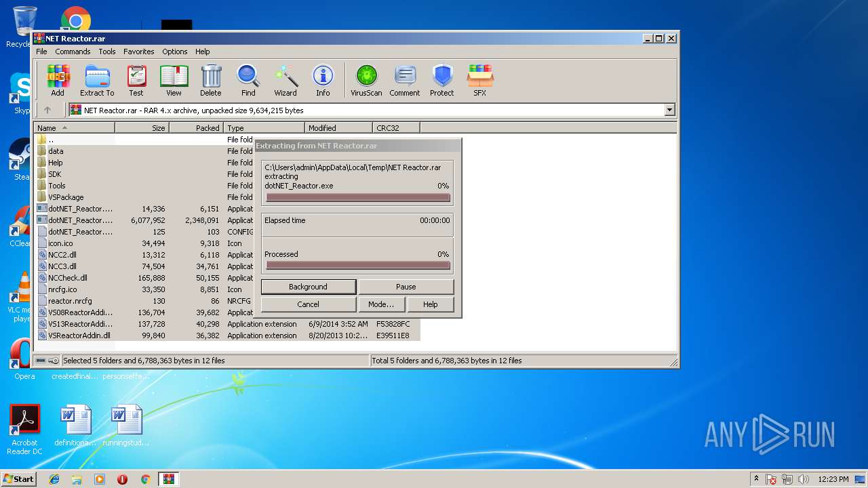Select icon.ico file

(60, 243)
